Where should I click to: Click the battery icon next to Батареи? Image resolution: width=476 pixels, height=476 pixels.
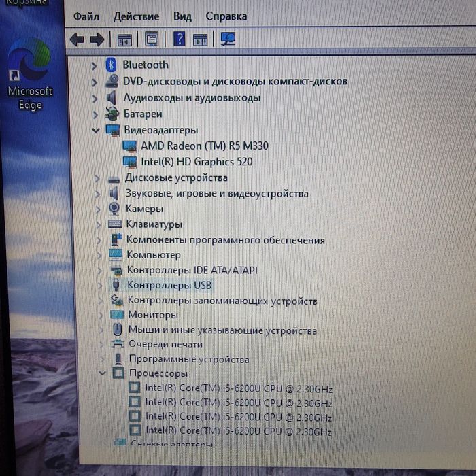[112, 114]
